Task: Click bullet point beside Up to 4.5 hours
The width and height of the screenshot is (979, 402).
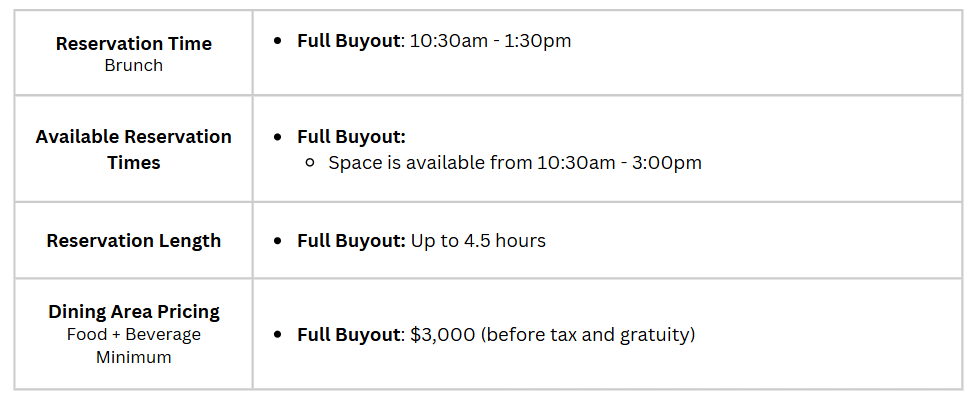Action: point(278,242)
